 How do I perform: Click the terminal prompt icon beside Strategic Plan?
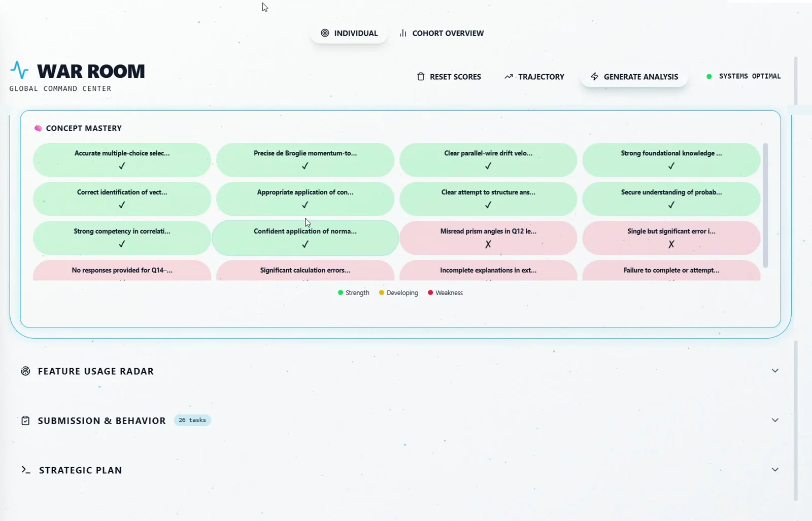(x=26, y=470)
